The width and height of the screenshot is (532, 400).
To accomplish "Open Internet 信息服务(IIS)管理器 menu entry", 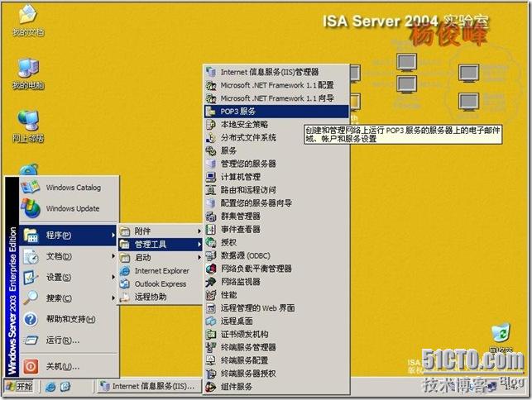I will [x=276, y=72].
